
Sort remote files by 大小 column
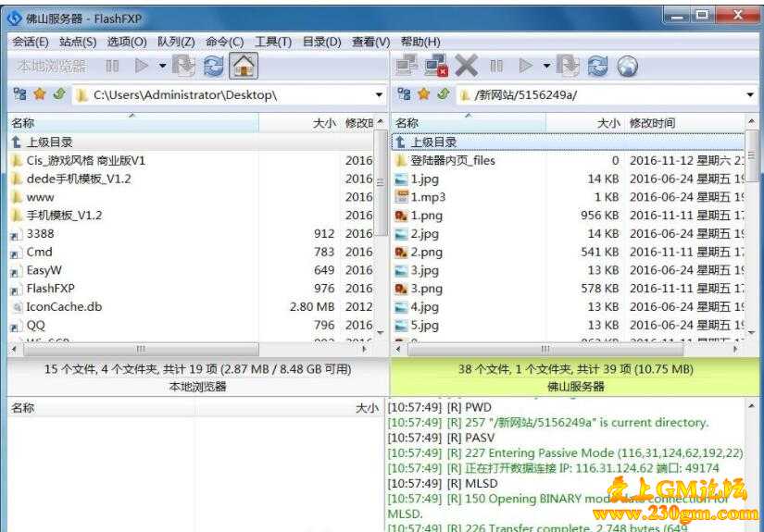coord(584,123)
